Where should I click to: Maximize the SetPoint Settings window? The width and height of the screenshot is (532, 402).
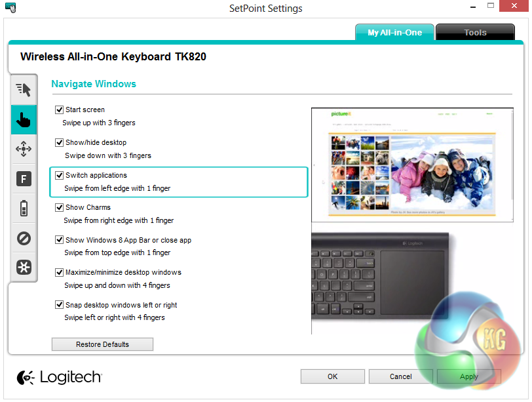pyautogui.click(x=491, y=5)
